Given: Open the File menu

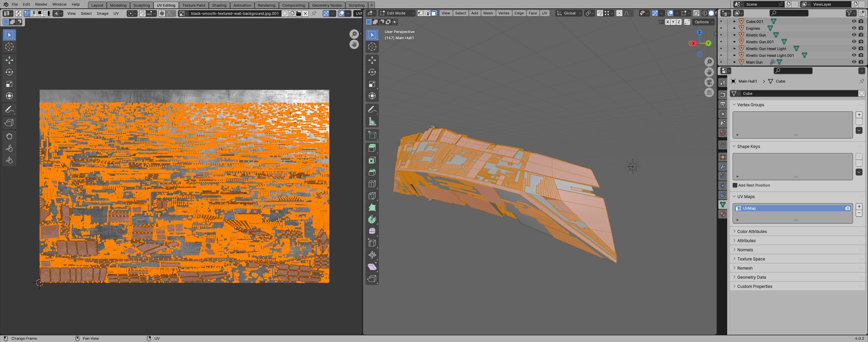Looking at the screenshot, I should 15,5.
